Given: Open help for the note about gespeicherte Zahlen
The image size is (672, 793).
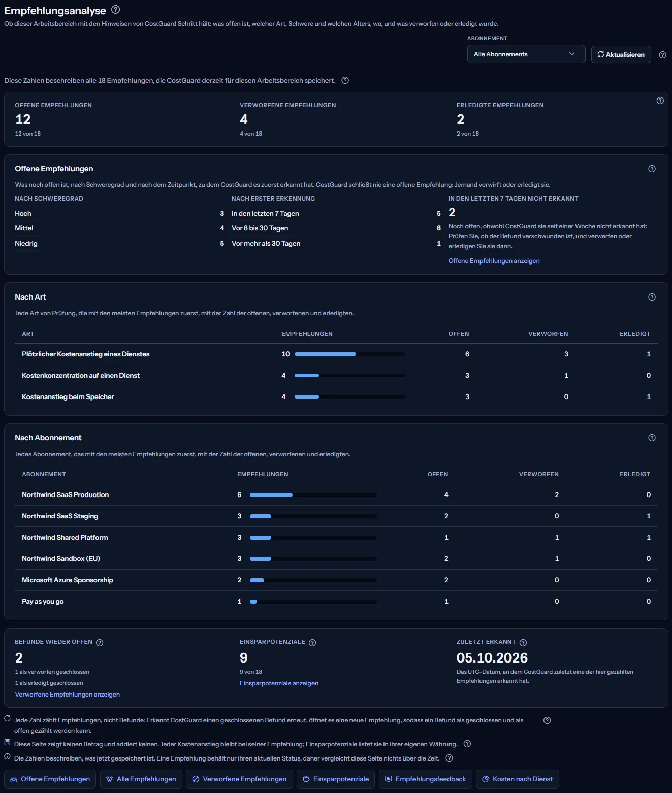Looking at the screenshot, I should pyautogui.click(x=449, y=758).
